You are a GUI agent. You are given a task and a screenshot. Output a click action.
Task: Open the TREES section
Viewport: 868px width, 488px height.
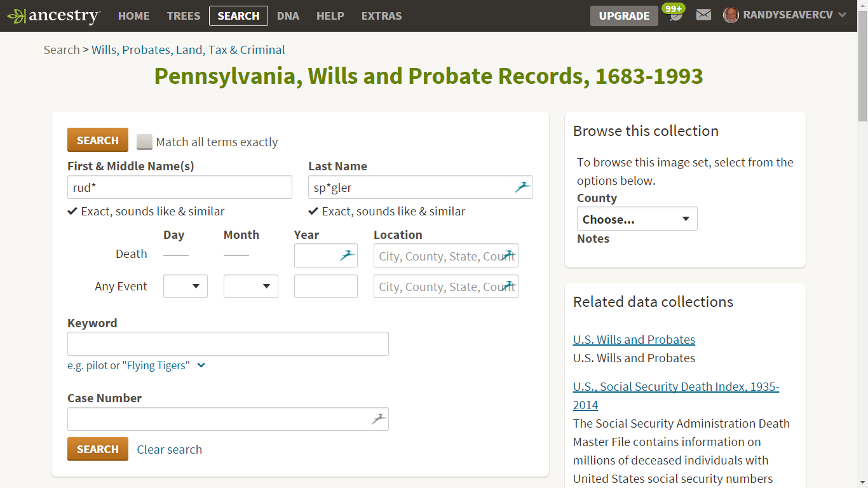[183, 15]
